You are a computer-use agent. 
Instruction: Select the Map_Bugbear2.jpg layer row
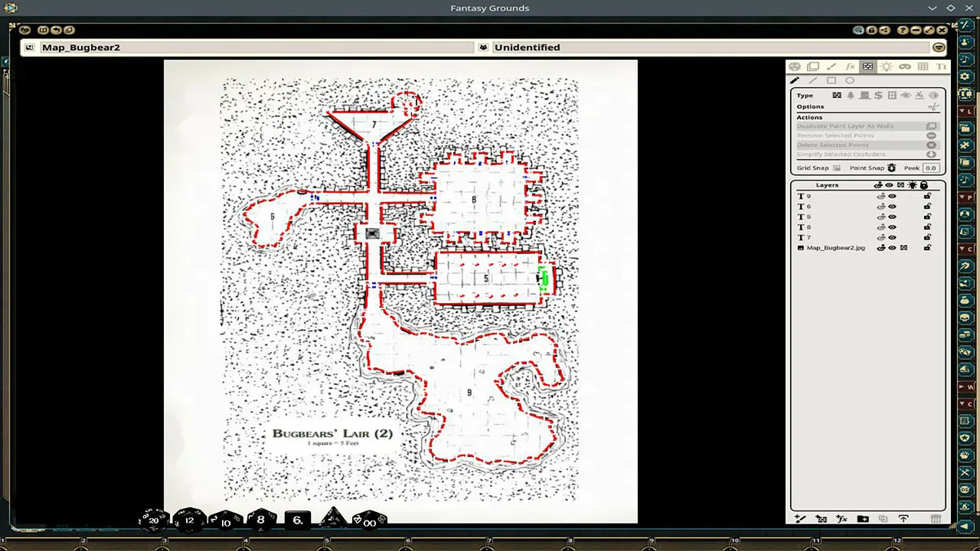click(x=867, y=248)
